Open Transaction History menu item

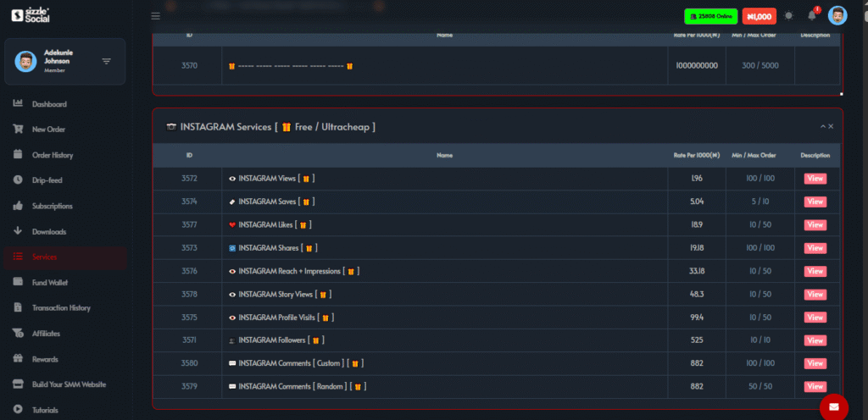coord(61,308)
